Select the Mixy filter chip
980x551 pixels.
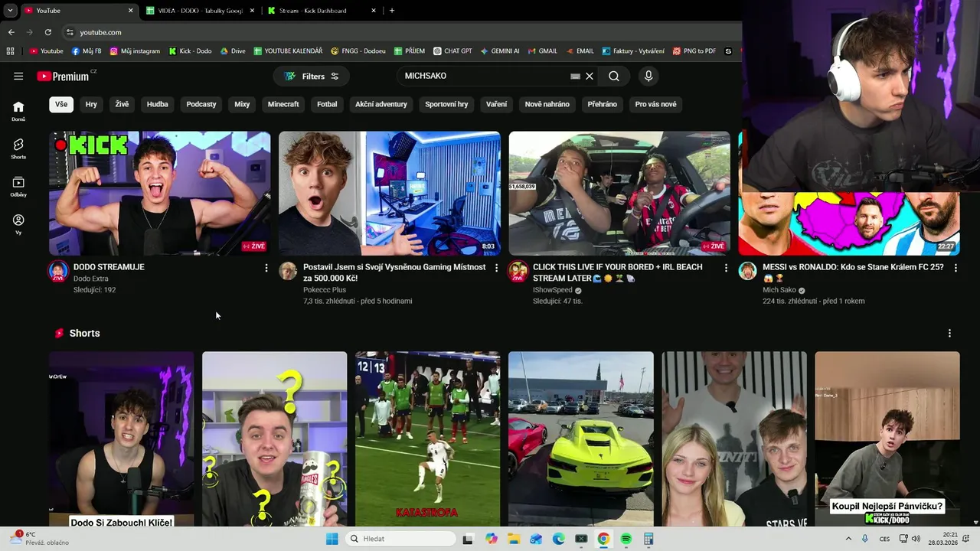pyautogui.click(x=242, y=104)
